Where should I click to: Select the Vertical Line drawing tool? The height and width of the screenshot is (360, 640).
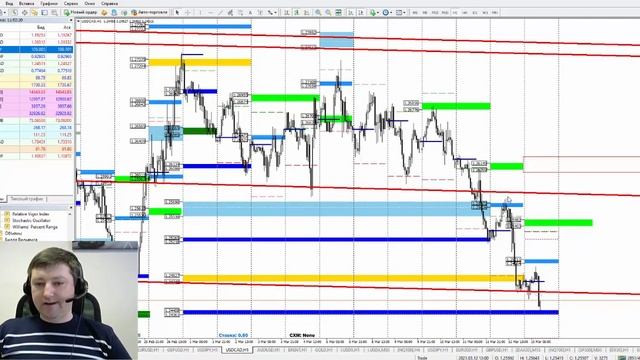tap(200, 13)
